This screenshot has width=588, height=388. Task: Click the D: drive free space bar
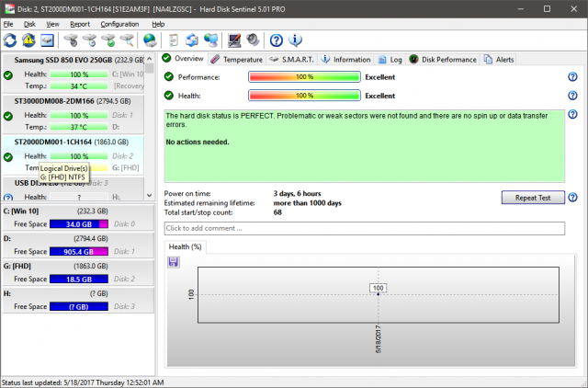pos(80,251)
